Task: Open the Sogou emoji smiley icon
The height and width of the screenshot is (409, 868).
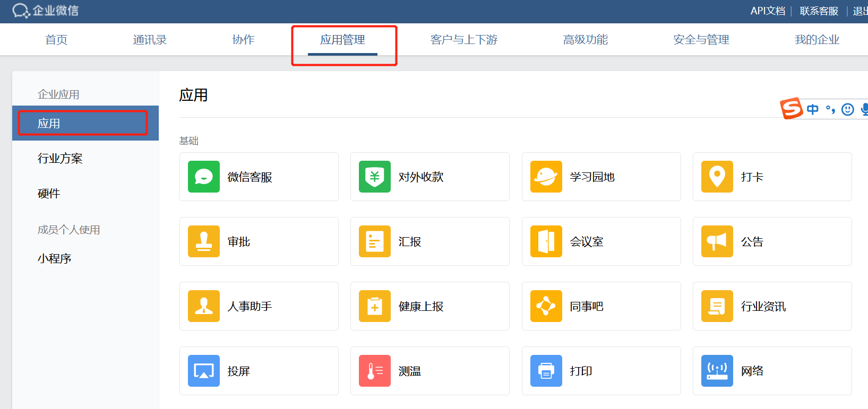Action: (x=848, y=109)
